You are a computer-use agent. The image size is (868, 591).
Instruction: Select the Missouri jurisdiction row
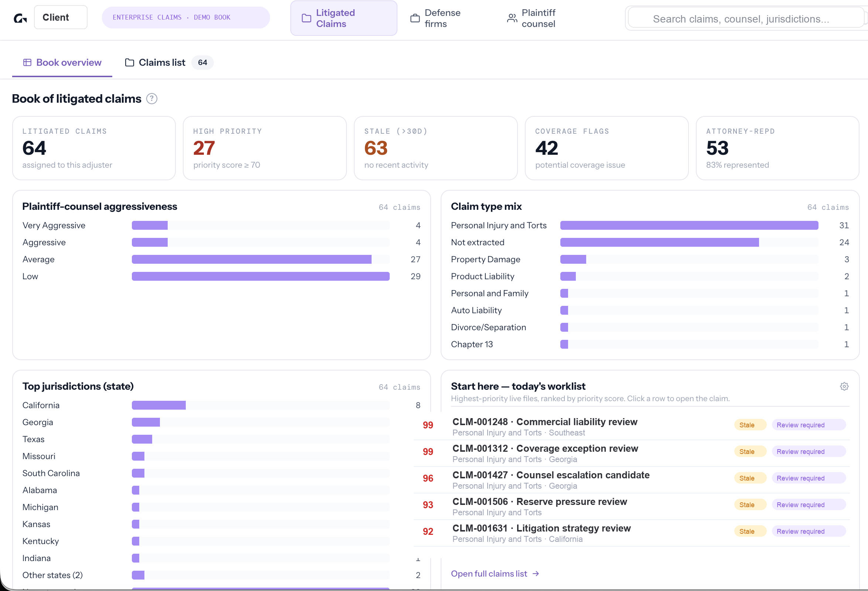pos(221,456)
